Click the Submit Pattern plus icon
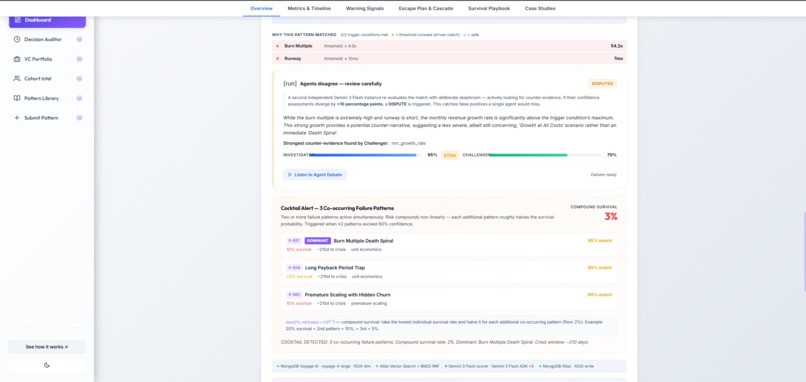Screen dimensions: 806x382 [17, 118]
